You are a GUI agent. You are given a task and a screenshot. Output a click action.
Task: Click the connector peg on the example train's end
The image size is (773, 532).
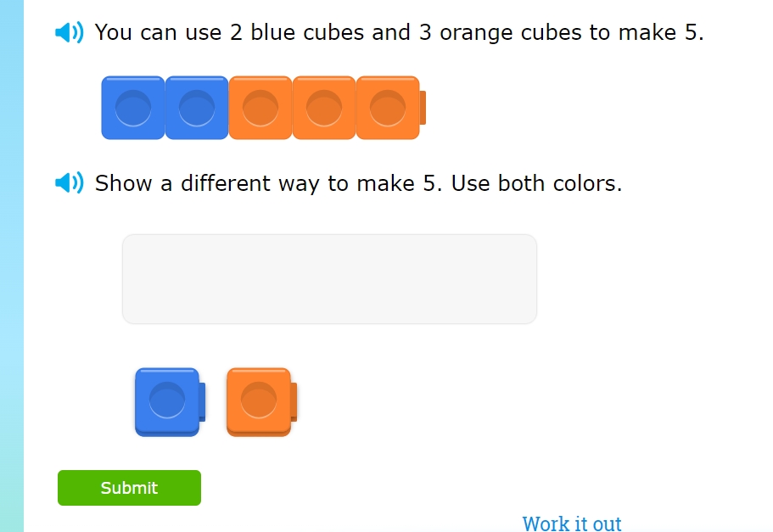point(423,108)
